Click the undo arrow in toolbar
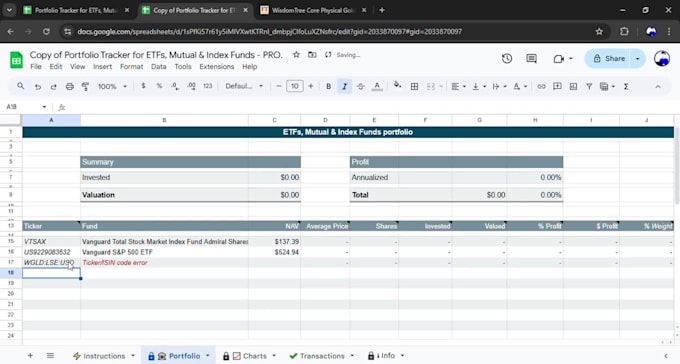Viewport: 680px width, 364px height. pyautogui.click(x=38, y=86)
